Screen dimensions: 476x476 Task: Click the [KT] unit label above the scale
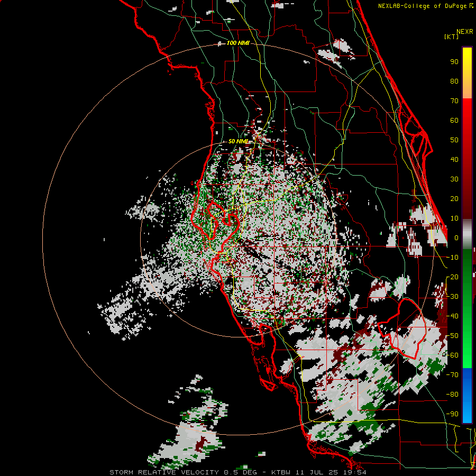(x=452, y=36)
